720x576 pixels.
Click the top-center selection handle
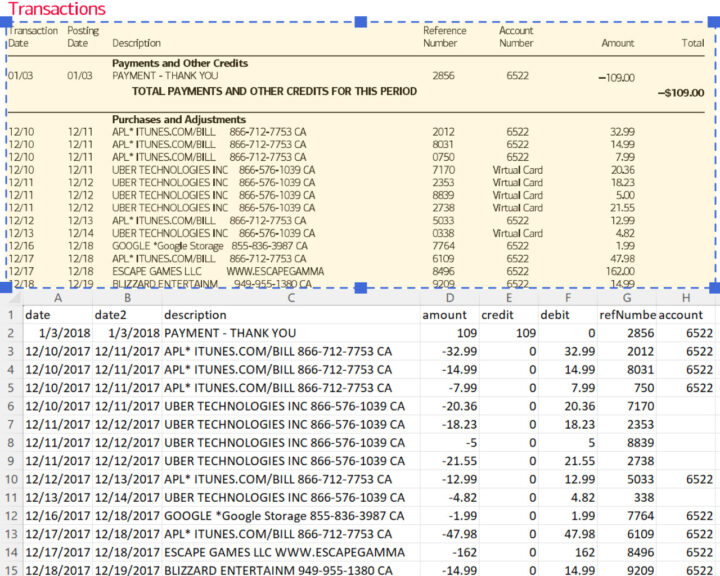(360, 23)
